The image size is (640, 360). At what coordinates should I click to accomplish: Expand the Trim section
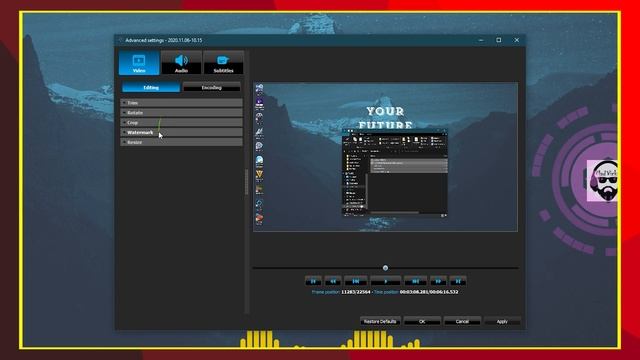pos(181,103)
